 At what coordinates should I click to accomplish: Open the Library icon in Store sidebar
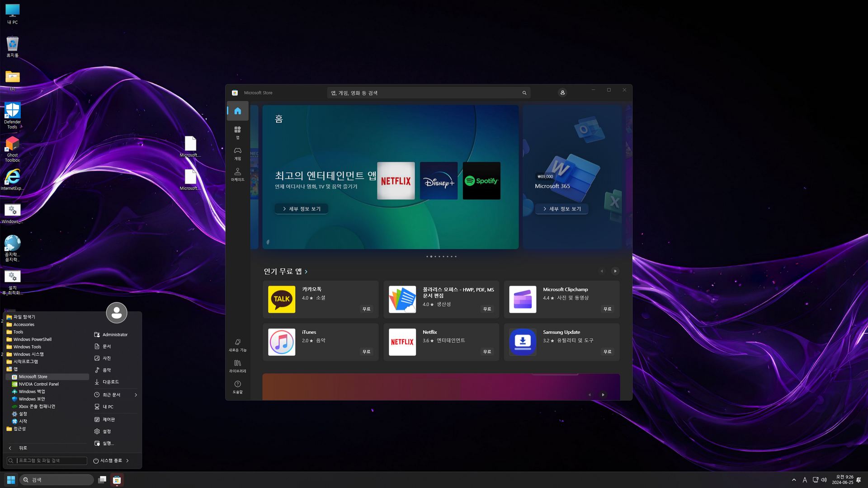click(237, 366)
